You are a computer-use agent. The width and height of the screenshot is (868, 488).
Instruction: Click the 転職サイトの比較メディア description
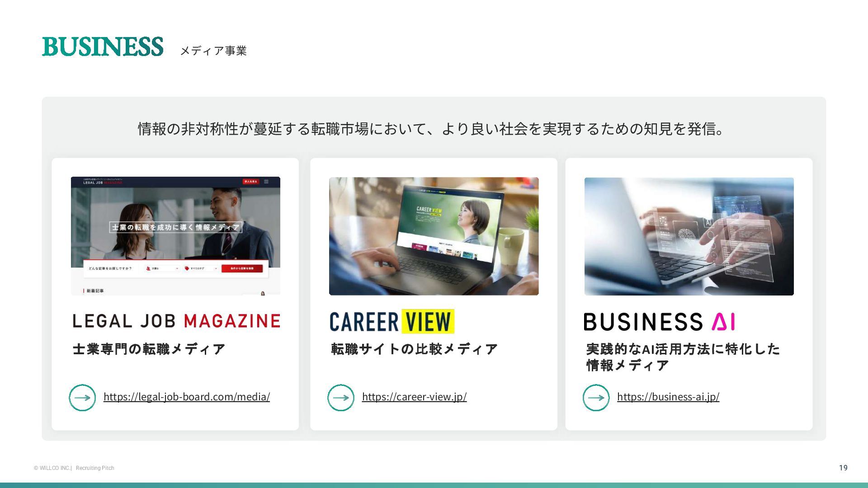(414, 349)
